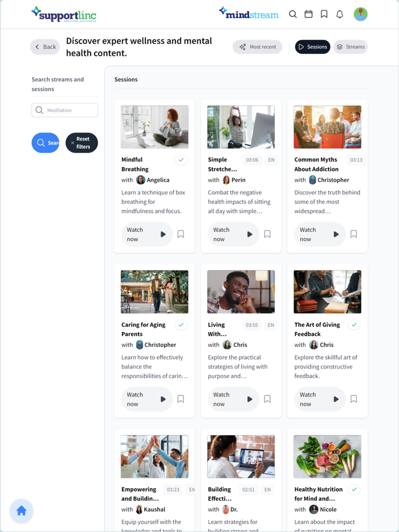Click the EN language tag on Simple Stretches
Viewport: 399px width, 532px height.
click(271, 160)
